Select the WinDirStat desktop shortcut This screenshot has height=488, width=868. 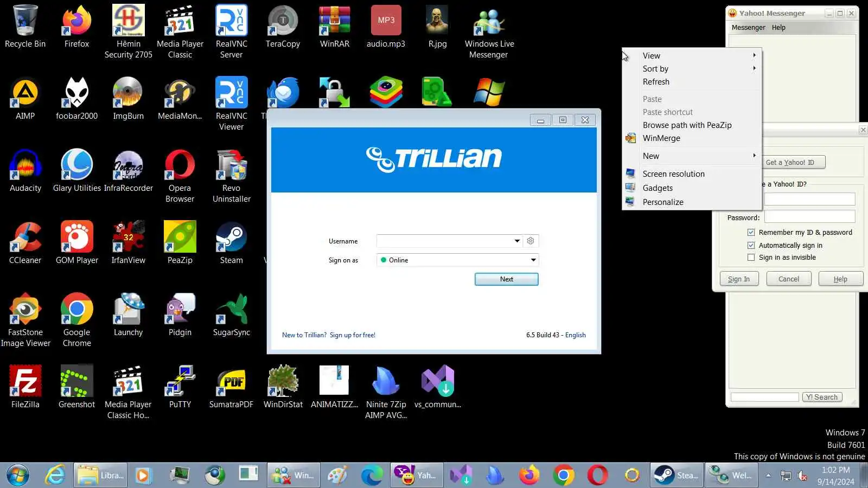[283, 388]
